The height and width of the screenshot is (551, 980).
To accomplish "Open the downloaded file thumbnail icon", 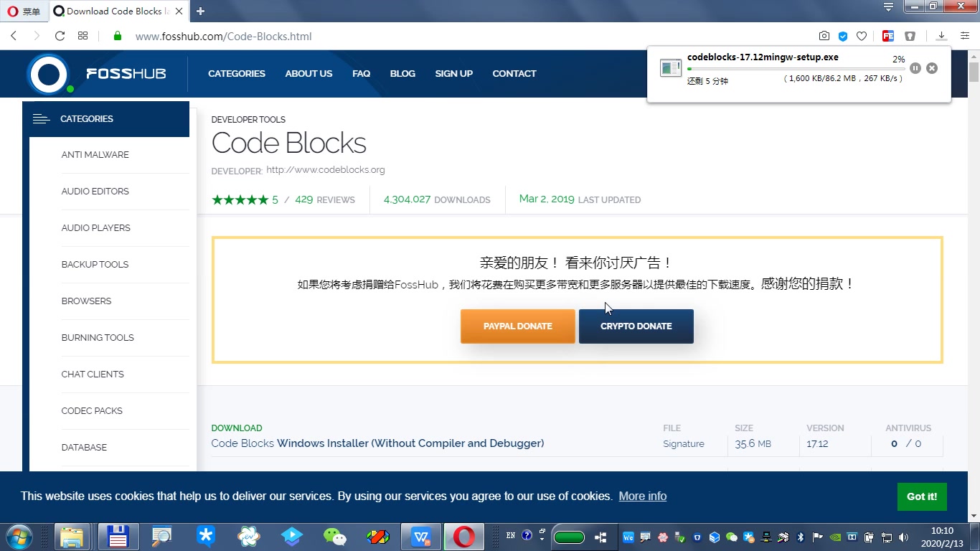I will [x=671, y=68].
